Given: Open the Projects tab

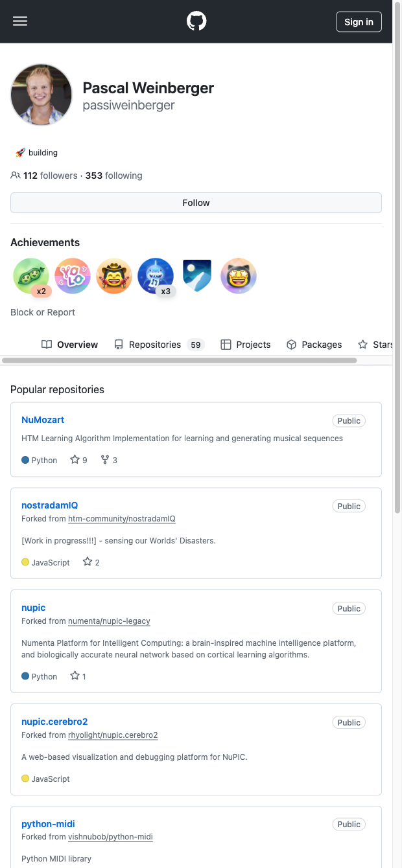Looking at the screenshot, I should (246, 345).
